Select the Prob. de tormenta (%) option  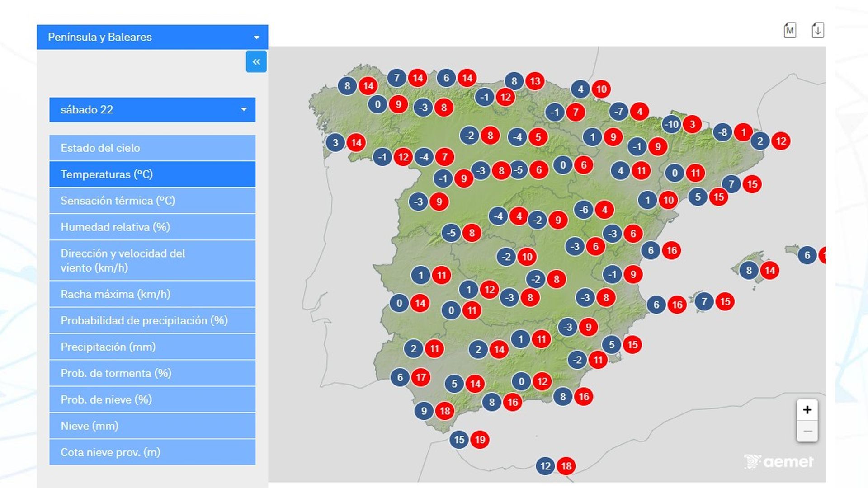click(152, 373)
